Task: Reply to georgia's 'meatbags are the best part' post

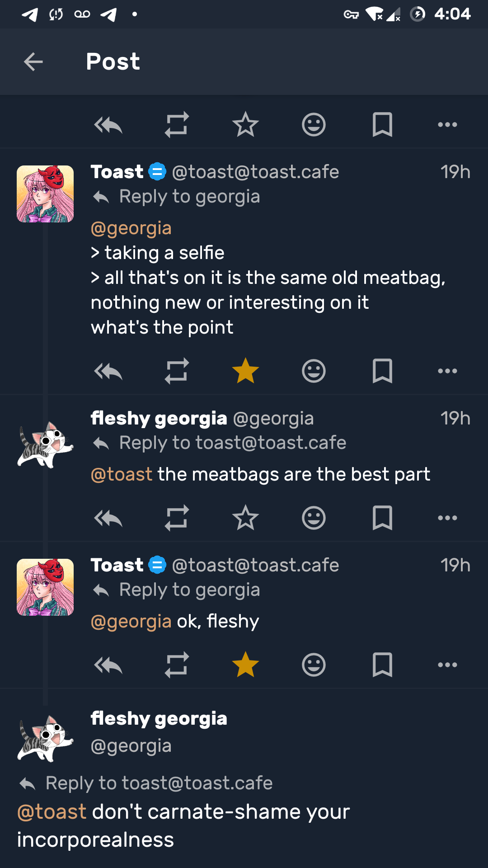Action: pos(108,518)
